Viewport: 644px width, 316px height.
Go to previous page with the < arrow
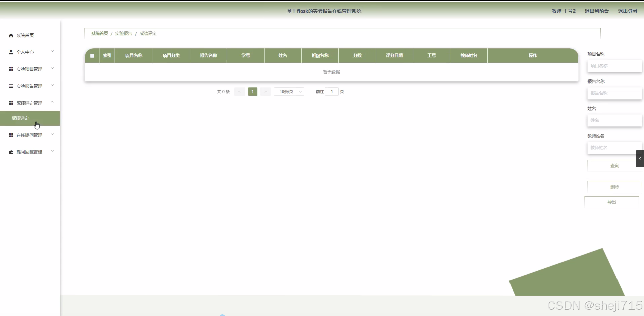coord(239,92)
